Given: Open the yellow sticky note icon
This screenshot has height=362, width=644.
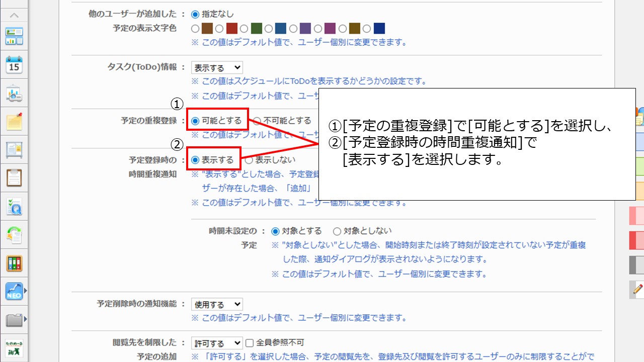Looking at the screenshot, I should [15, 122].
